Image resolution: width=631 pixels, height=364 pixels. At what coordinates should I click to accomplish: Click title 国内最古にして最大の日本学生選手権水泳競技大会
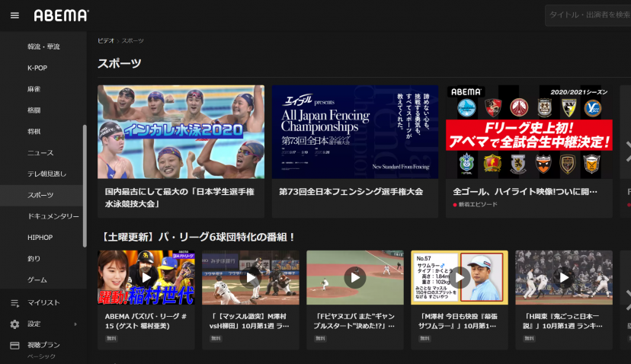pyautogui.click(x=180, y=198)
